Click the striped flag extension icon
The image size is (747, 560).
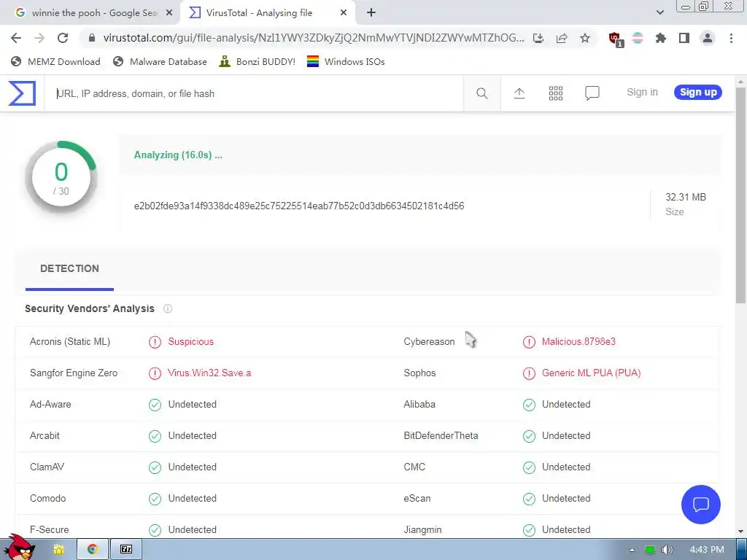coord(638,38)
